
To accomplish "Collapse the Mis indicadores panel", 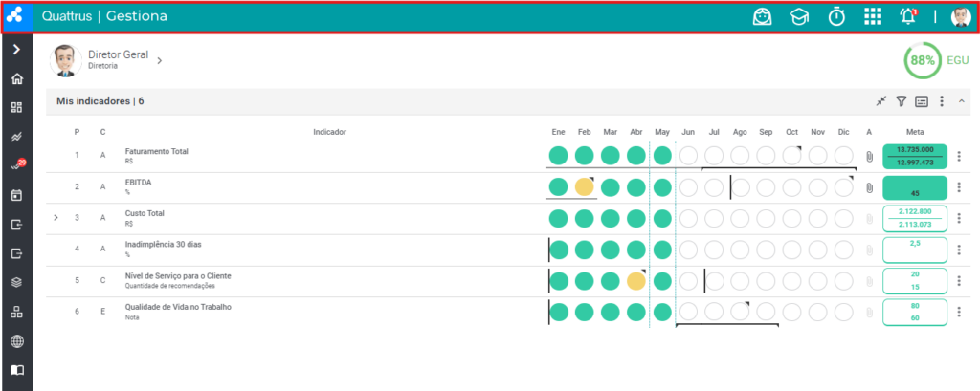I will (961, 101).
